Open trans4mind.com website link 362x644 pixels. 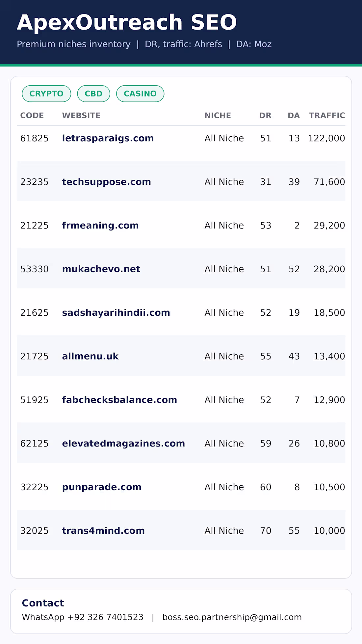[x=104, y=531]
